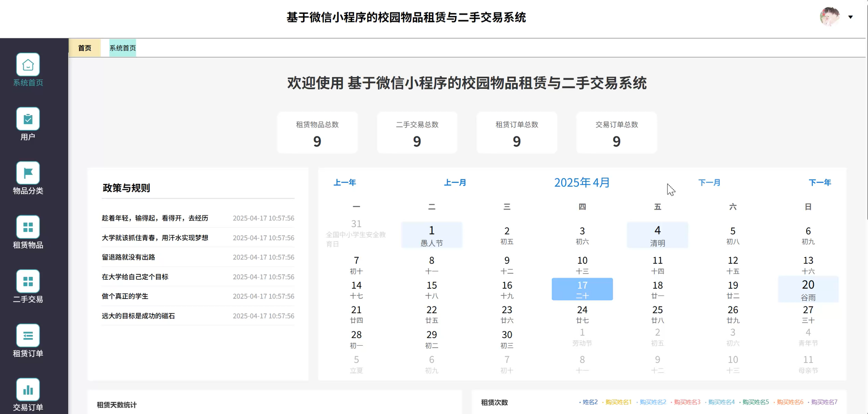Toggle the 购买姓名5 chart legend item
Screen dimensions: 868x414
754,402
